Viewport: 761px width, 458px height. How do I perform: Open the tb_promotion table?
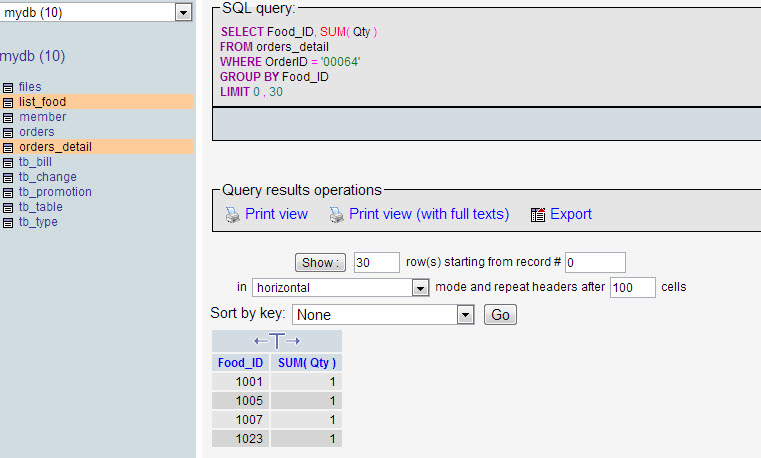55,192
